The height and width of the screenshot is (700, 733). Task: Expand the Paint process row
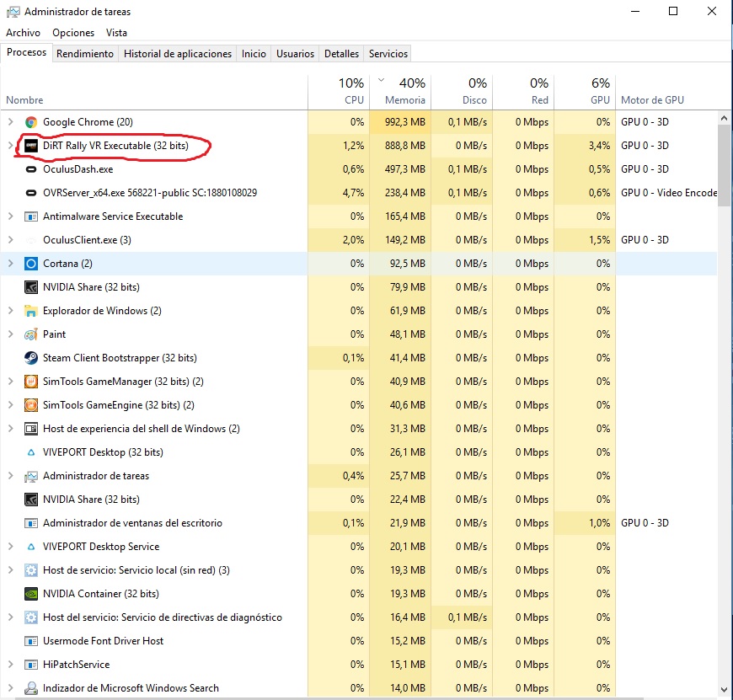pos(11,334)
